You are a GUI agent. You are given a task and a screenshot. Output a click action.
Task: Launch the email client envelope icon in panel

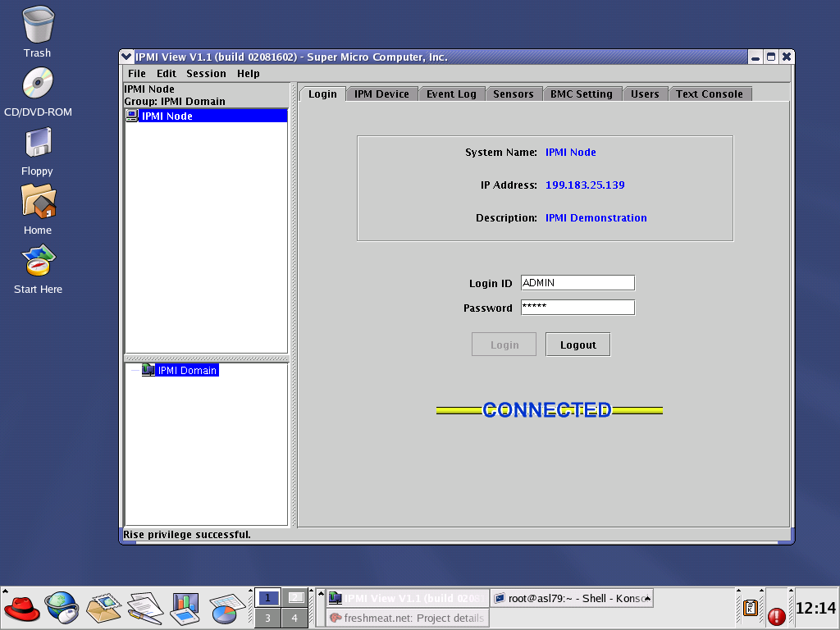coord(103,608)
